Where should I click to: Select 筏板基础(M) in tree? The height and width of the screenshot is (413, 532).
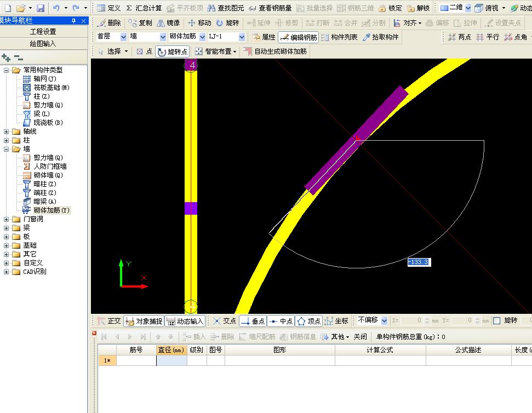(x=52, y=88)
